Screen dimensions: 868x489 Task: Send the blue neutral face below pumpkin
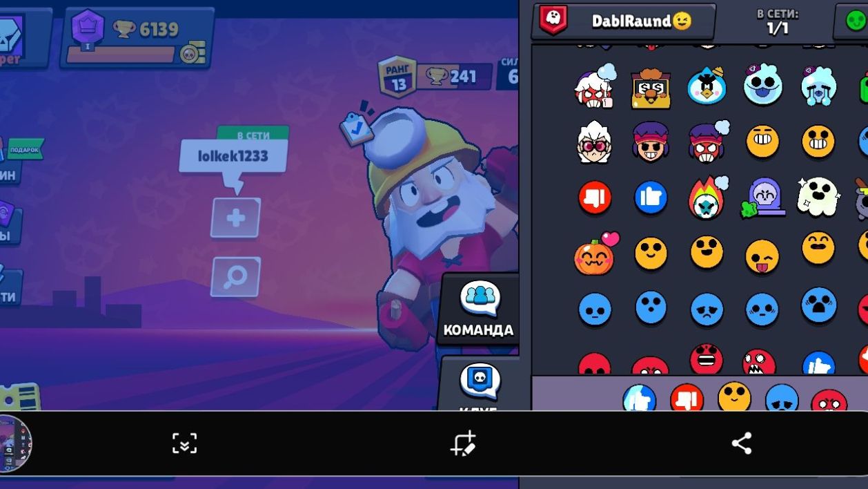tap(595, 309)
